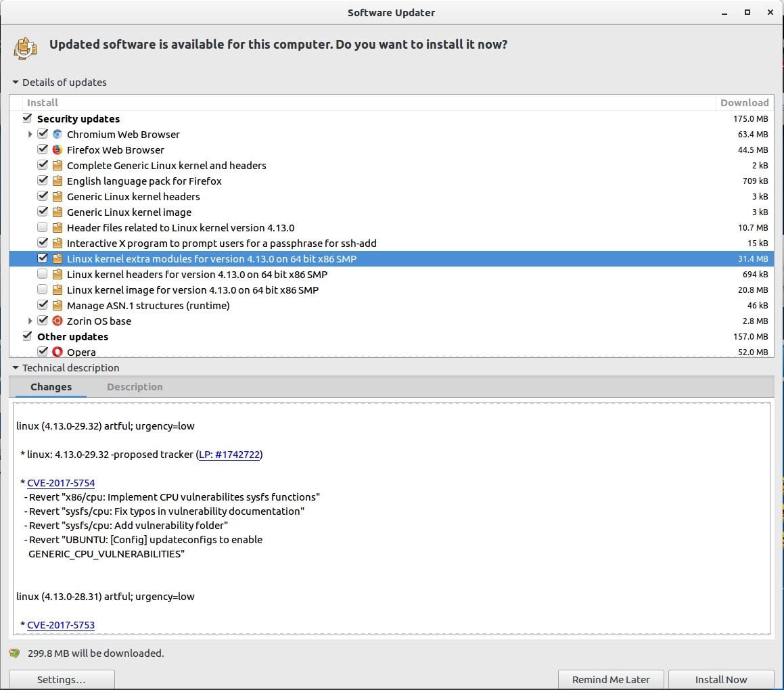
Task: Open the Settings… button
Action: (x=62, y=679)
